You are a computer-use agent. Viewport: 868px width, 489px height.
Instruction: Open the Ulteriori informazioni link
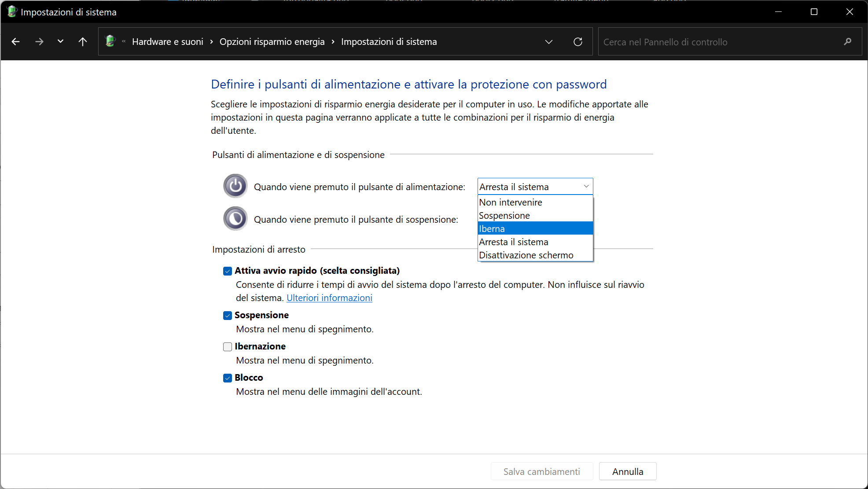(x=329, y=298)
